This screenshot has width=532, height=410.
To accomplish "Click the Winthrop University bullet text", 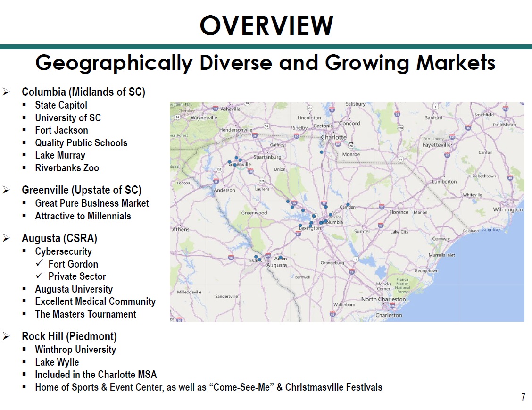I will 75,350.
